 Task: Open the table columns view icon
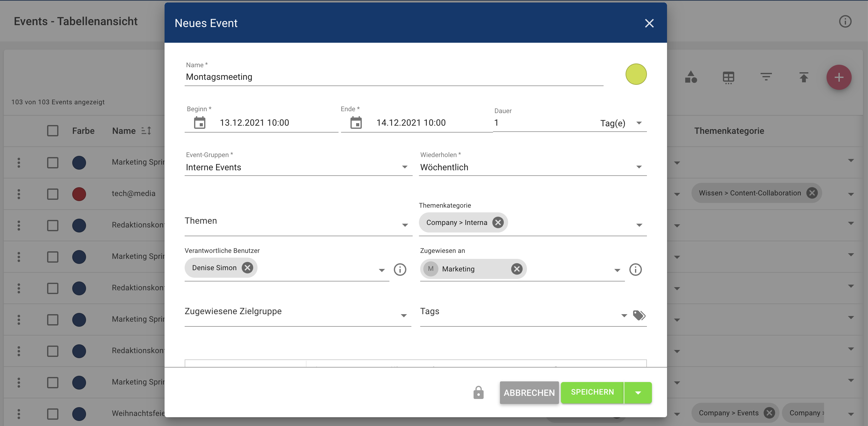click(x=728, y=78)
